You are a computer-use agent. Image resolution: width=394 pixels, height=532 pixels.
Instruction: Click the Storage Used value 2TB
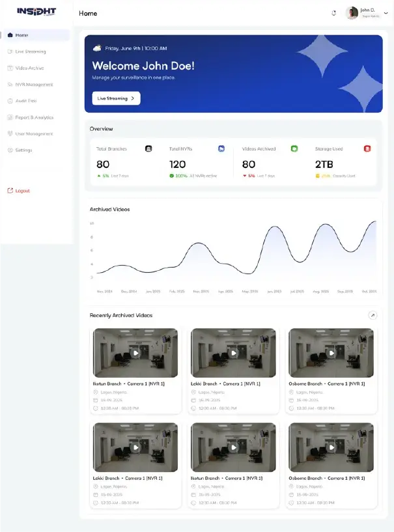[324, 165]
